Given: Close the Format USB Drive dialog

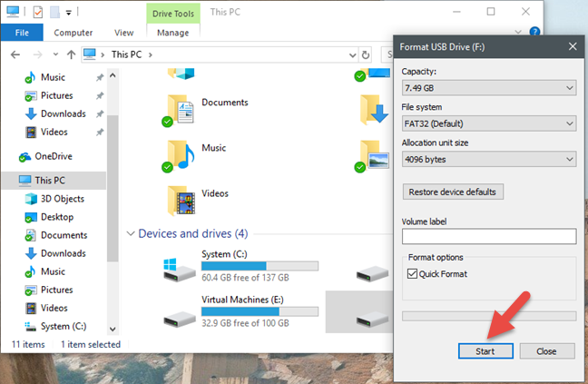Looking at the screenshot, I should (x=573, y=46).
